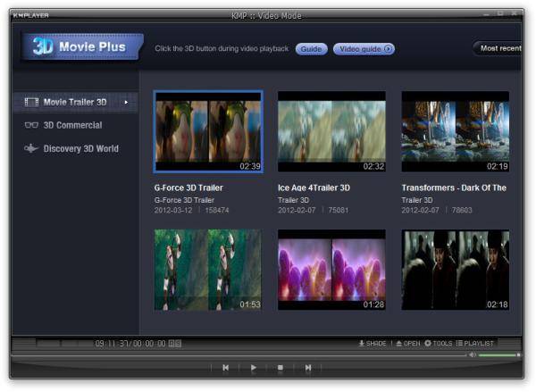Adjust the green volume slider
Viewport: 536px width, 392px height.
point(499,355)
